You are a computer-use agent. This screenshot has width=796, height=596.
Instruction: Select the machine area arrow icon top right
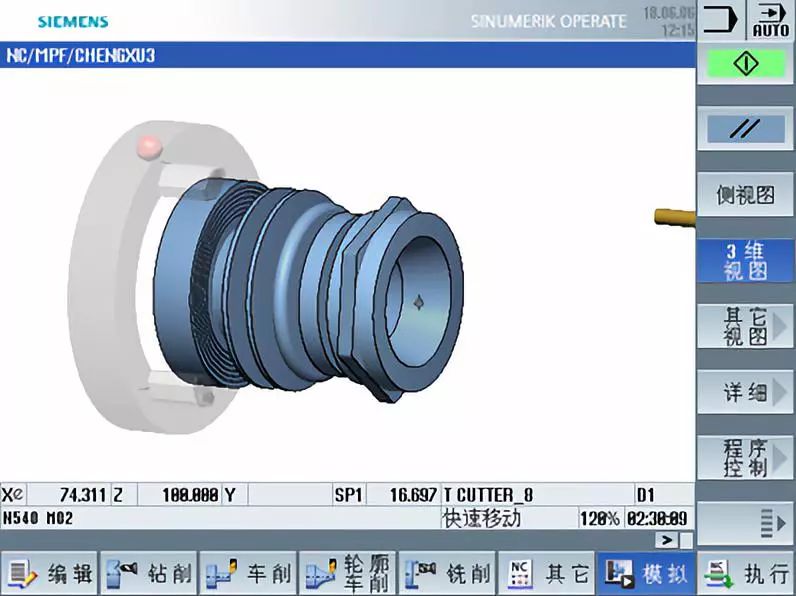pos(721,20)
